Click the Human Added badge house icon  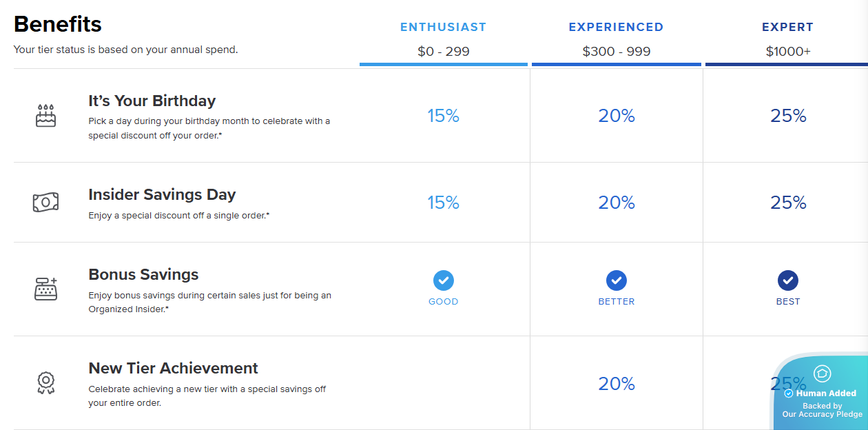click(822, 373)
